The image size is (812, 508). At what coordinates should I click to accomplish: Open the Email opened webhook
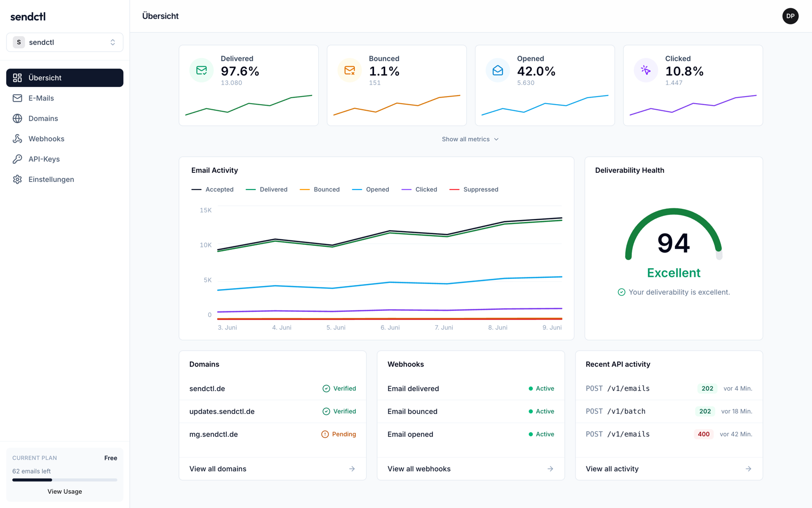coord(471,434)
